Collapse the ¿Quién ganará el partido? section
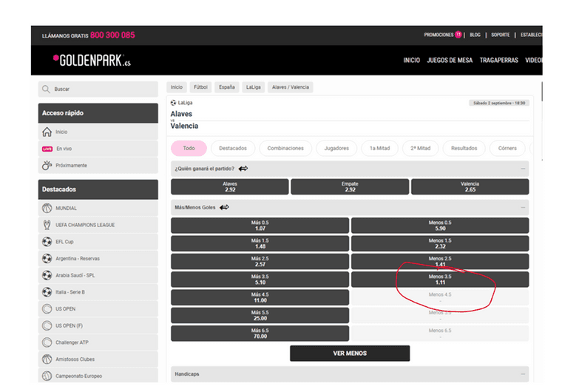The height and width of the screenshot is (392, 562). point(523,169)
